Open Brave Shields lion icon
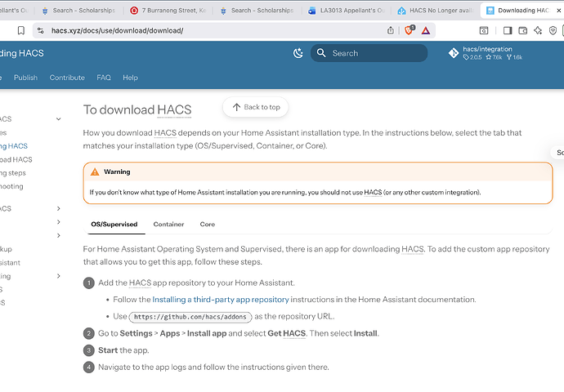564x392 pixels. [x=409, y=30]
